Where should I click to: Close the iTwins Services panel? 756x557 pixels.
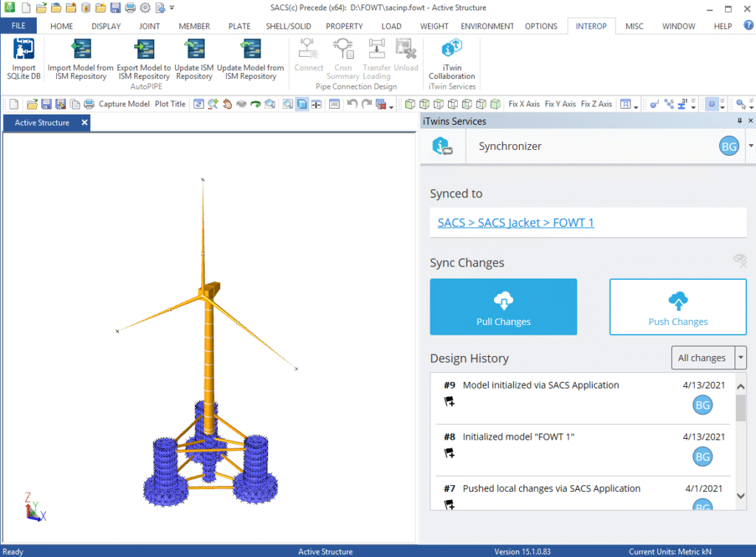[751, 120]
